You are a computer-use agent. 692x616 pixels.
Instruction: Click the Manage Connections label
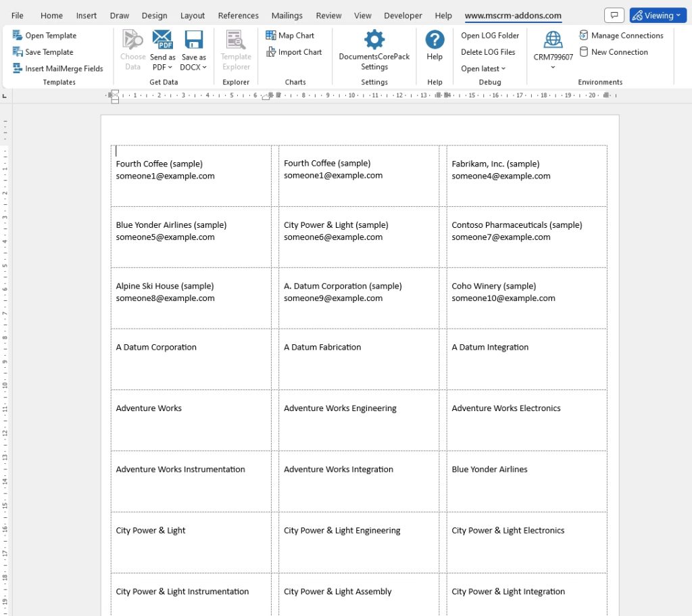(627, 35)
